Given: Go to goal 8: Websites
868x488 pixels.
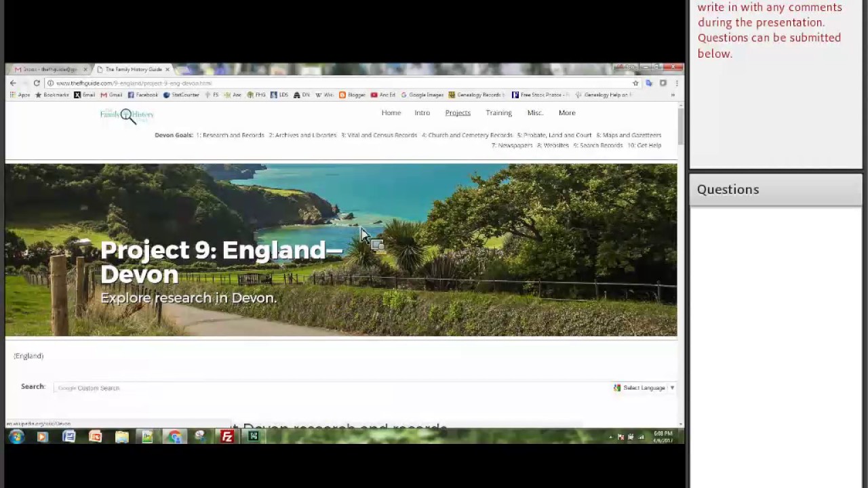Looking at the screenshot, I should pos(553,145).
